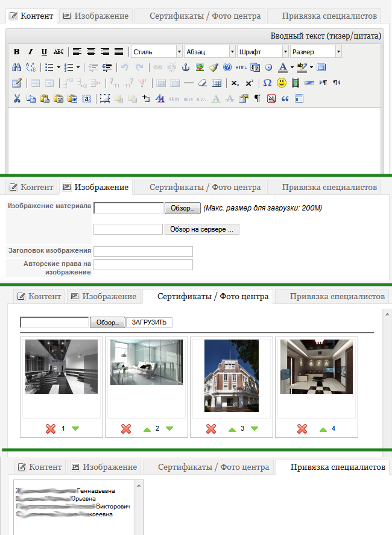Move photo 2 up with green arrow
392x535 pixels.
click(147, 429)
